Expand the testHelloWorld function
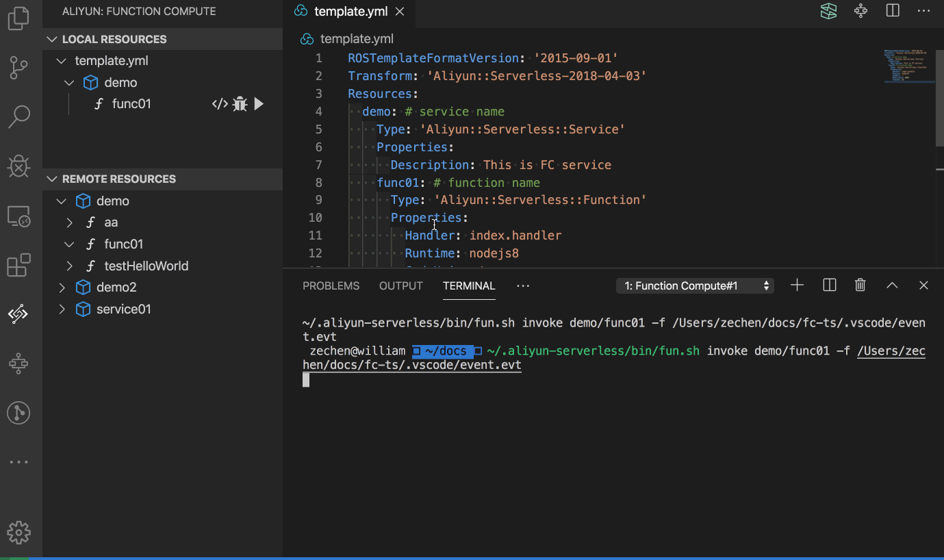Viewport: 944px width, 560px height. (x=69, y=266)
